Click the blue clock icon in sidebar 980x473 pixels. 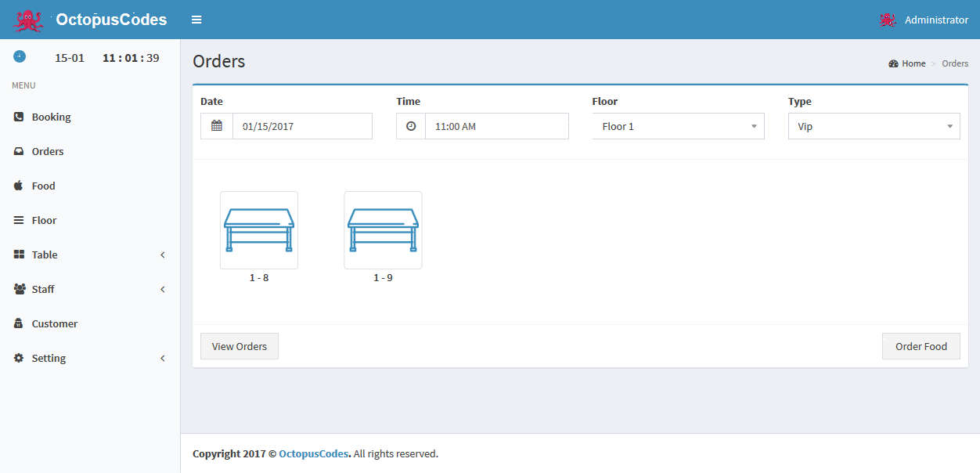click(x=20, y=56)
